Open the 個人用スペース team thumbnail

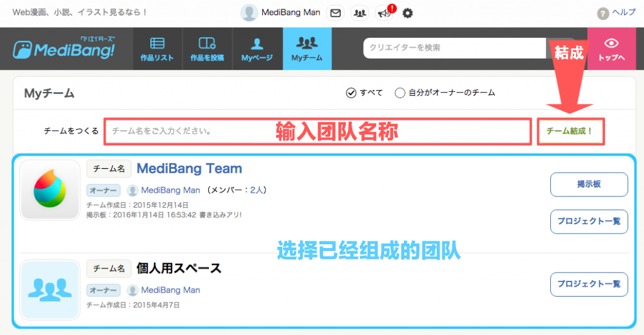[x=50, y=290]
